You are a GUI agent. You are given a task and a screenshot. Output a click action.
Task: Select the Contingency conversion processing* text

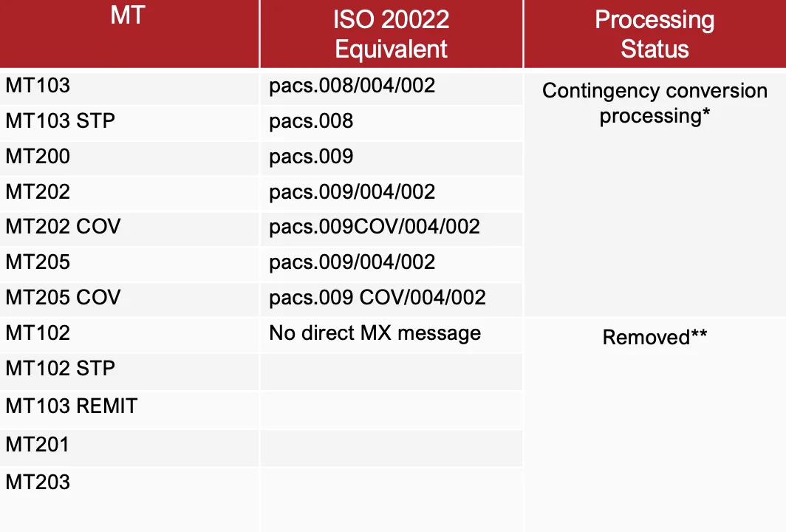(x=655, y=103)
